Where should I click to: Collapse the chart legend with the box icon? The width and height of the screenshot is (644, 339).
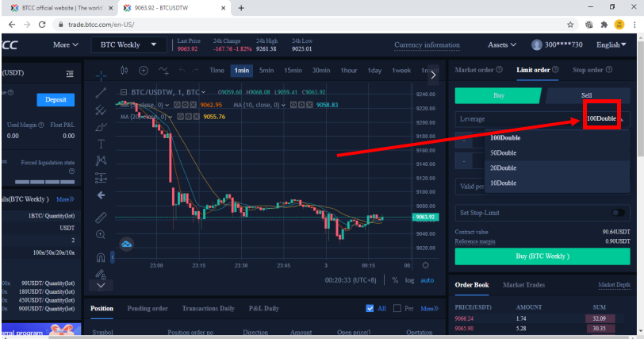[124, 92]
